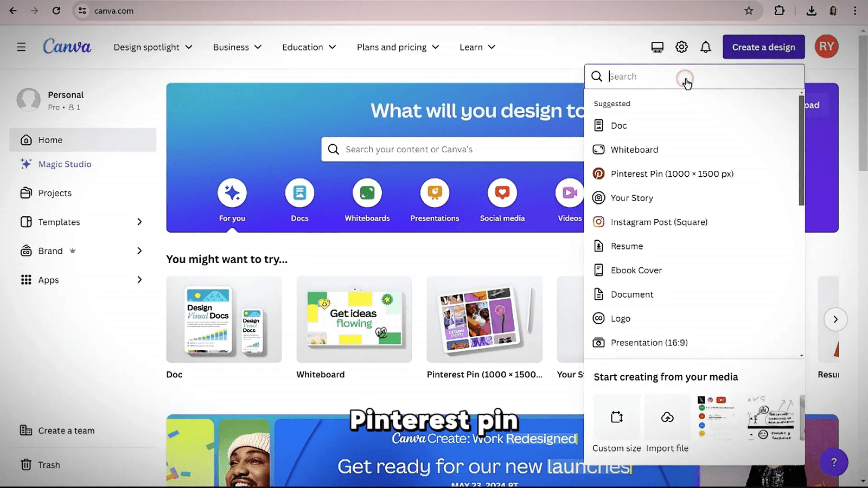This screenshot has width=868, height=488.
Task: Click next arrow on suggestions carousel
Action: [835, 319]
